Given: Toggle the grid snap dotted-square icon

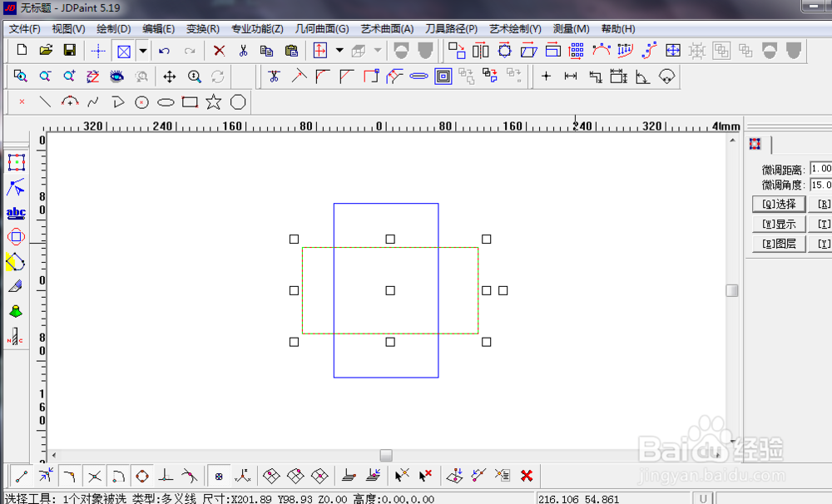Looking at the screenshot, I should tap(219, 476).
